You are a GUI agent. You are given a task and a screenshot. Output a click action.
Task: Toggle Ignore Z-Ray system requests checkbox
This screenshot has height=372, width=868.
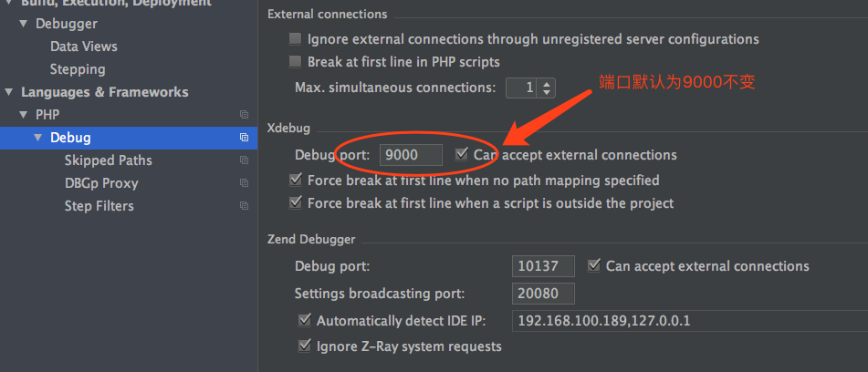pos(305,346)
